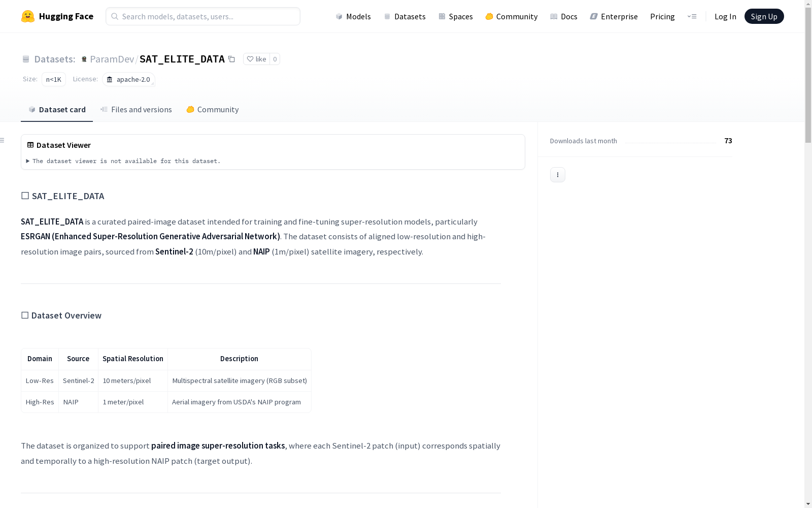The width and height of the screenshot is (812, 508).
Task: Click the database icon beside the Datasets: breadcrumb
Action: tap(26, 59)
